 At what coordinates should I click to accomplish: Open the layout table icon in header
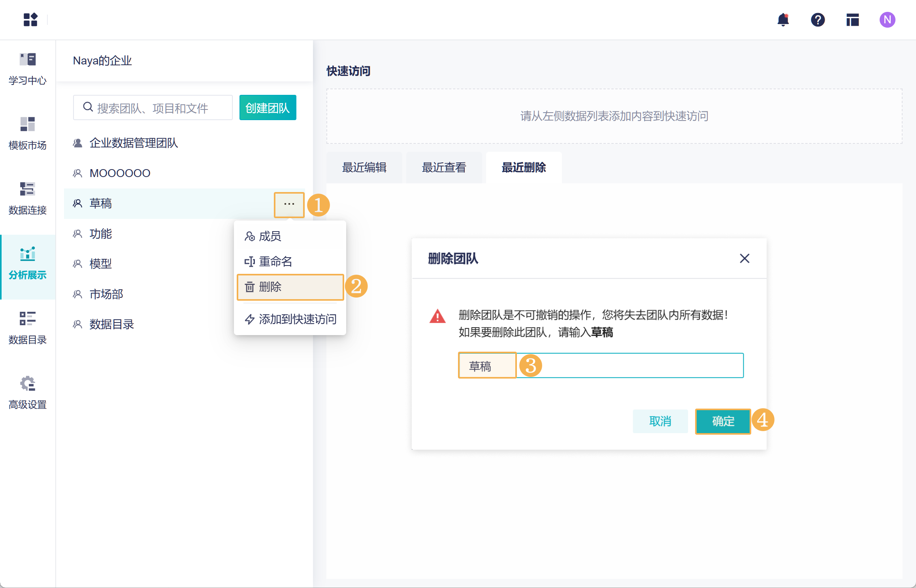[852, 20]
